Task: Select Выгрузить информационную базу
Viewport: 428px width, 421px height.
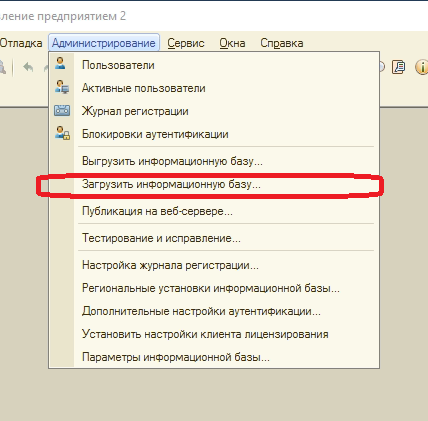Action: click(214, 161)
